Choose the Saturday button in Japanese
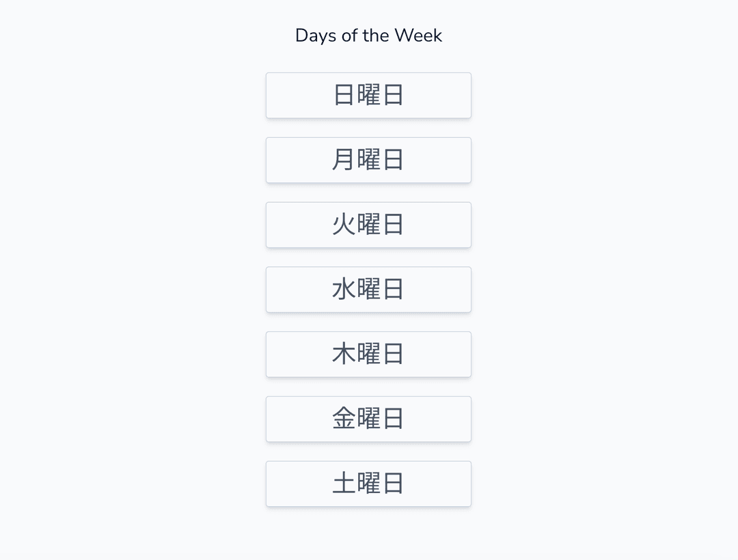Viewport: 738px width, 560px height. coord(368,484)
